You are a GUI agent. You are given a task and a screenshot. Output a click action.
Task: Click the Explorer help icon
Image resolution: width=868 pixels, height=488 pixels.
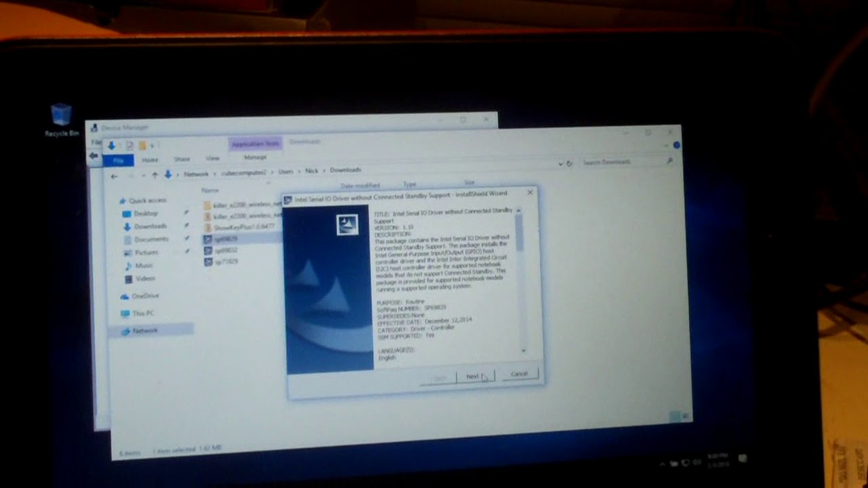pos(676,145)
